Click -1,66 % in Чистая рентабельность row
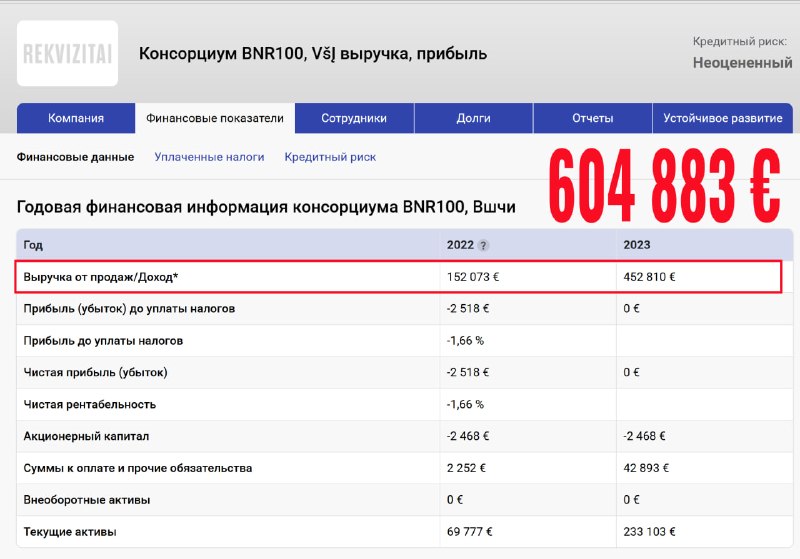This screenshot has height=559, width=800. [465, 404]
